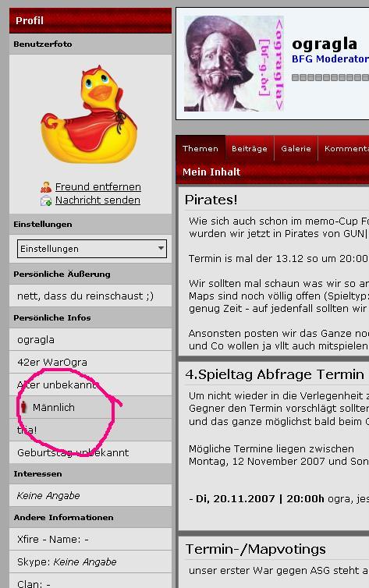This screenshot has width=369, height=588.
Task: Click the red male gender icon
Action: 24,407
